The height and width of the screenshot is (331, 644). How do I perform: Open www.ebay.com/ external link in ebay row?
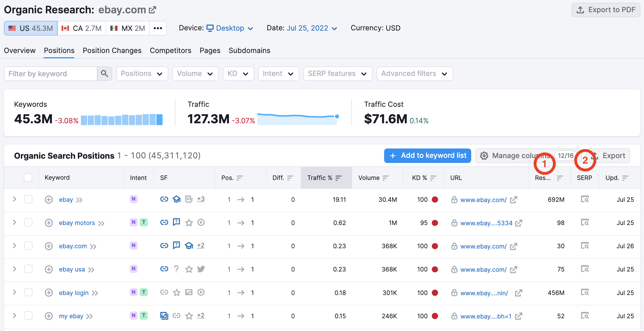point(513,200)
